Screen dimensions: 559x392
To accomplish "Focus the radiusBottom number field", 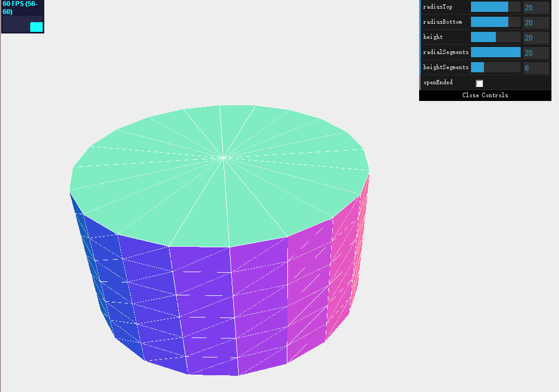I will [536, 23].
